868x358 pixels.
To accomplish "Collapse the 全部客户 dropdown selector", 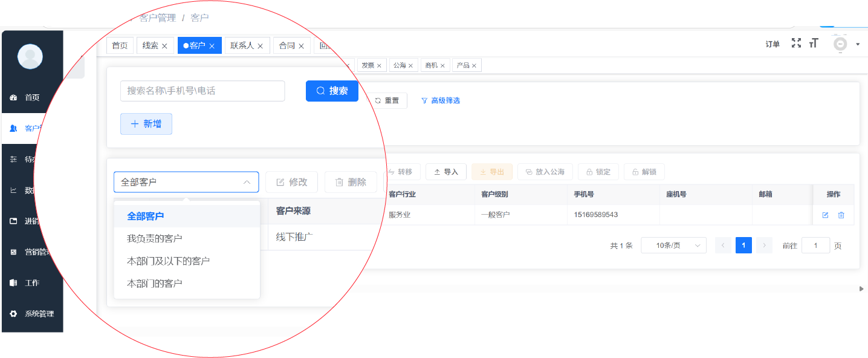I will (247, 182).
